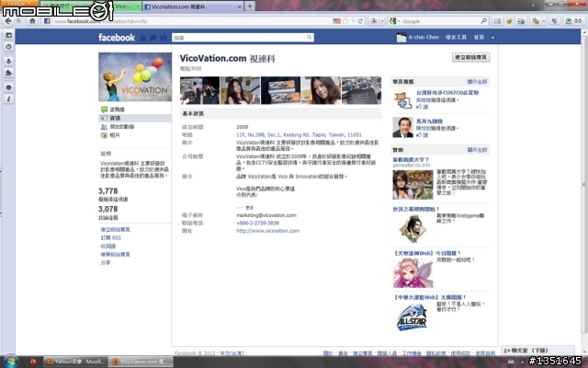Open the 塗鴉牆 wall sidebar item
The height and width of the screenshot is (368, 588).
(117, 109)
